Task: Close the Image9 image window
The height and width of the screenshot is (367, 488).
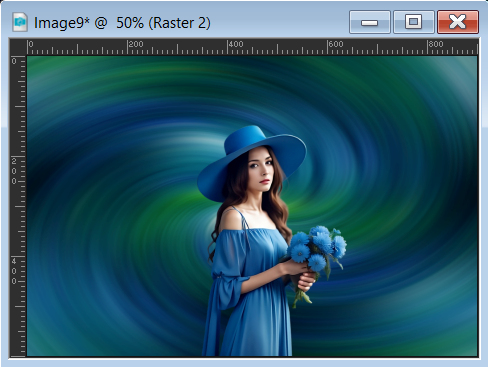Action: [458, 22]
